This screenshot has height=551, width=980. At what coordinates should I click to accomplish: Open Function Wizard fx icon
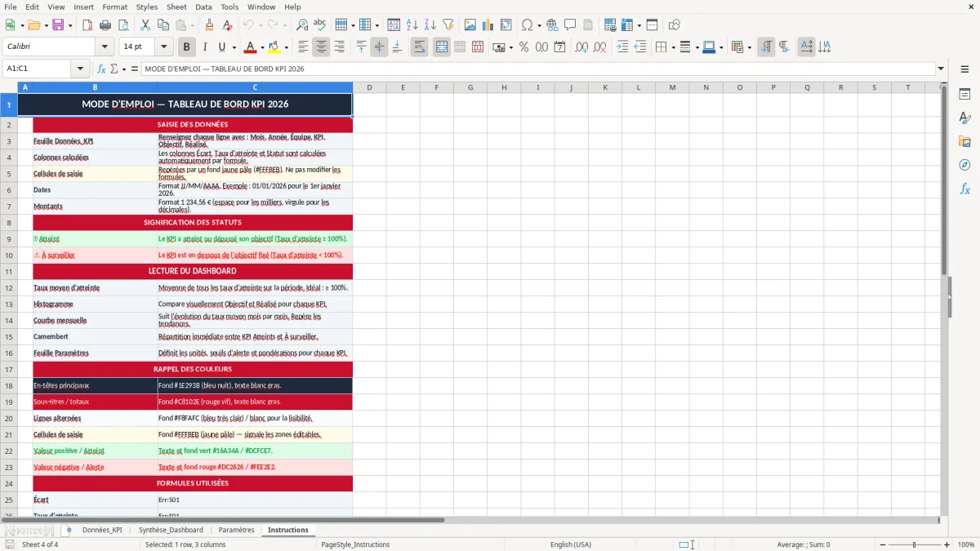101,69
